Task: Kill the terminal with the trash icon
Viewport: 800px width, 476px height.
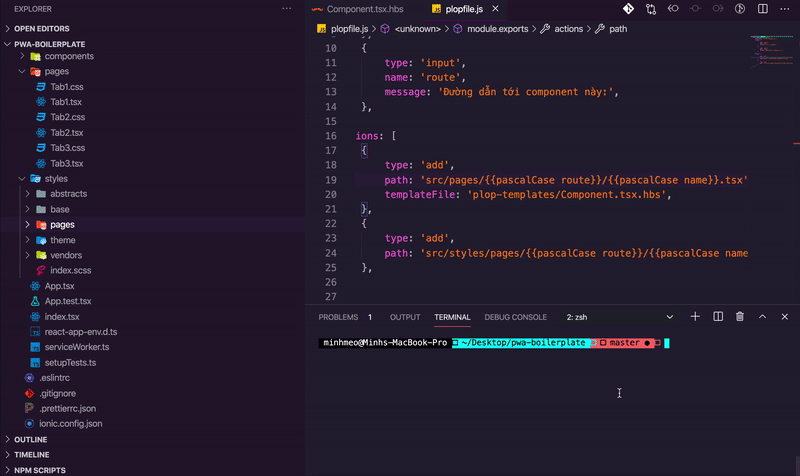Action: [x=740, y=317]
